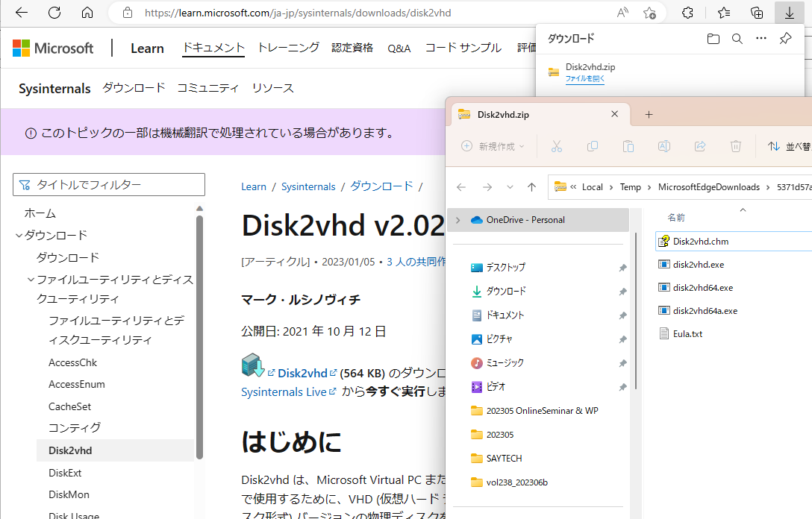Open the Extensions puzzle icon in Edge
The image size is (812, 519).
click(x=689, y=13)
